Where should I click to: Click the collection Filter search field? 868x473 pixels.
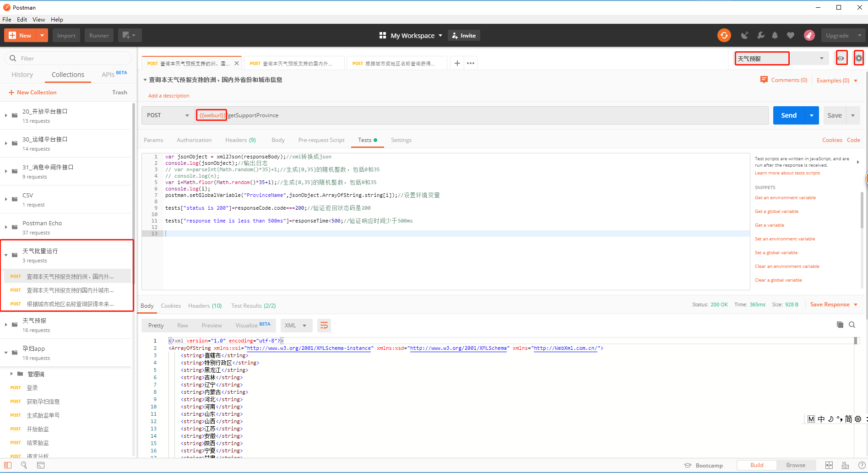coord(68,58)
